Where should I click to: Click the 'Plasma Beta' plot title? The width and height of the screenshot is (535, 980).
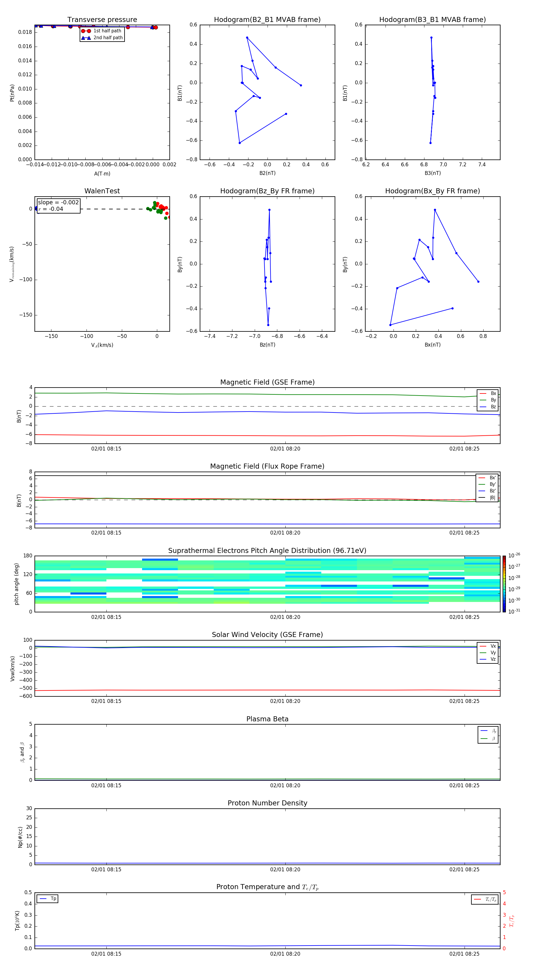pos(267,719)
